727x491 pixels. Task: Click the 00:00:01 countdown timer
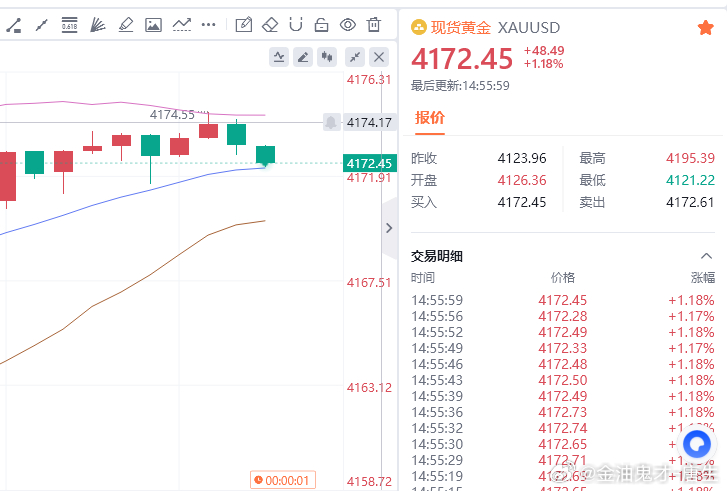tap(282, 480)
